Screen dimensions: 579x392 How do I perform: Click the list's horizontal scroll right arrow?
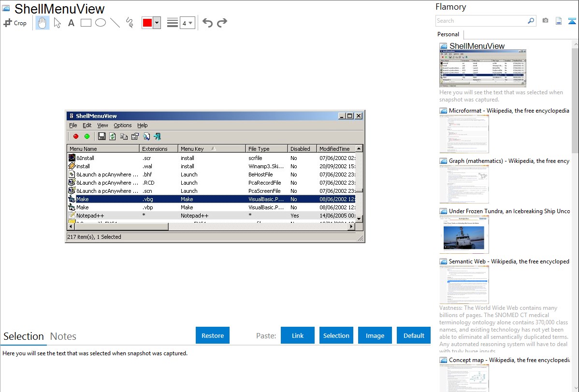point(351,226)
